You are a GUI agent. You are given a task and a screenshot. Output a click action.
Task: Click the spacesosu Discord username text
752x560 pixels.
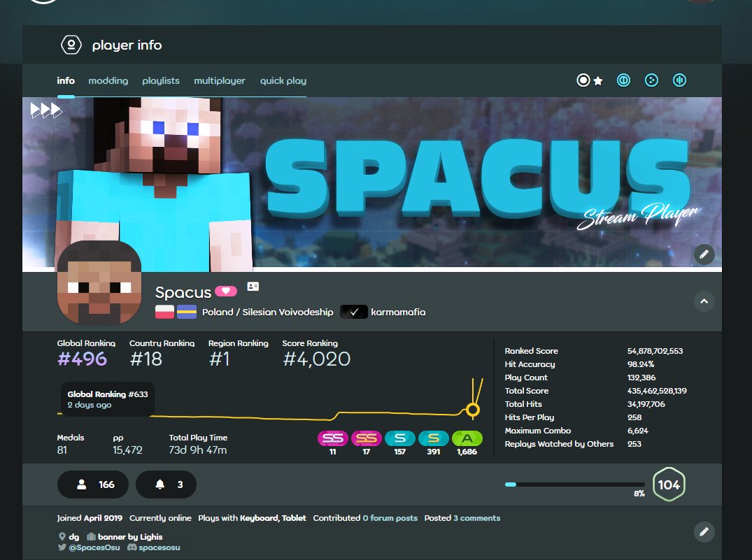click(x=159, y=547)
